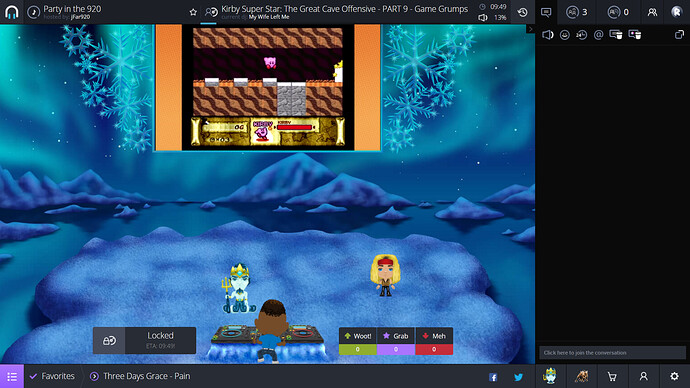Image resolution: width=690 pixels, height=388 pixels.
Task: Adjust the volume speaker at 13%
Action: coord(483,18)
